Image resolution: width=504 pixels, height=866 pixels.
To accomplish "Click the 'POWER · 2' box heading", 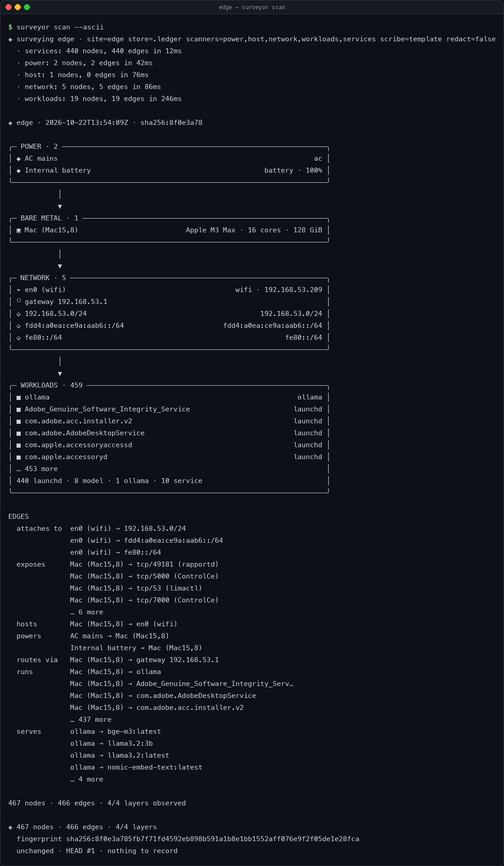I will [39, 146].
